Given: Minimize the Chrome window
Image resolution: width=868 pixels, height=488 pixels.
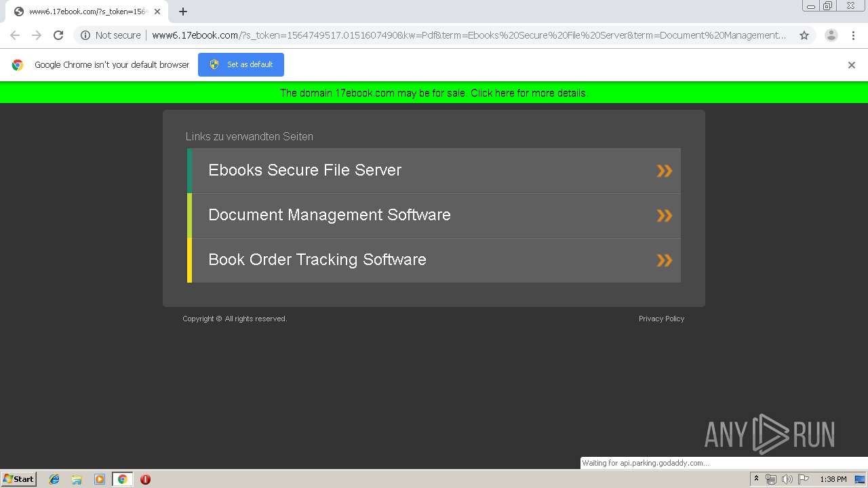Looking at the screenshot, I should click(810, 6).
